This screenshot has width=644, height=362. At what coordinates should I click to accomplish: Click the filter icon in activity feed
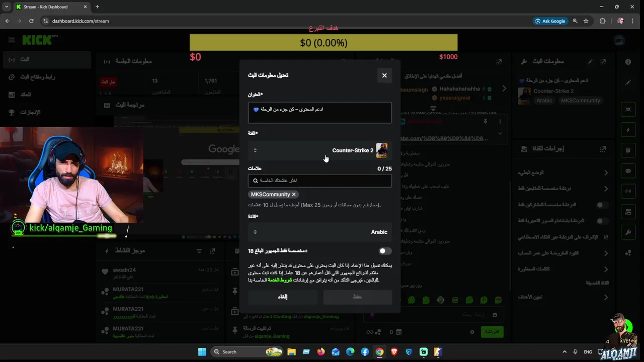tap(199, 251)
